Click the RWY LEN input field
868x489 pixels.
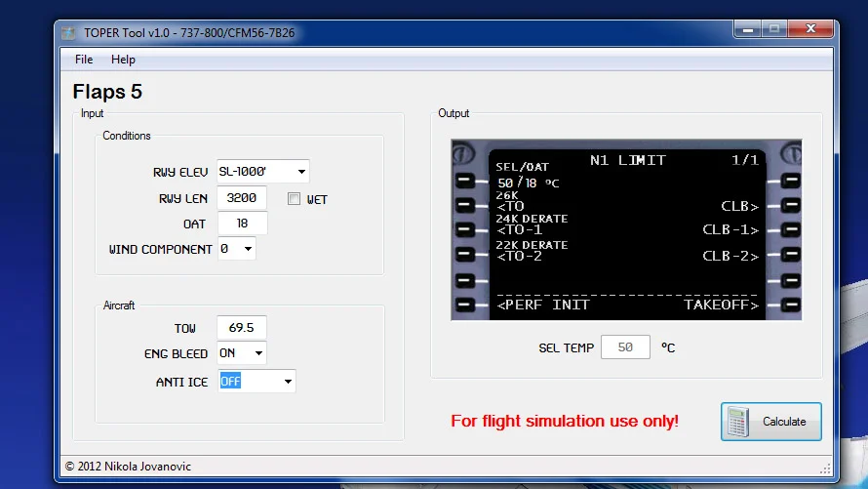tap(242, 198)
